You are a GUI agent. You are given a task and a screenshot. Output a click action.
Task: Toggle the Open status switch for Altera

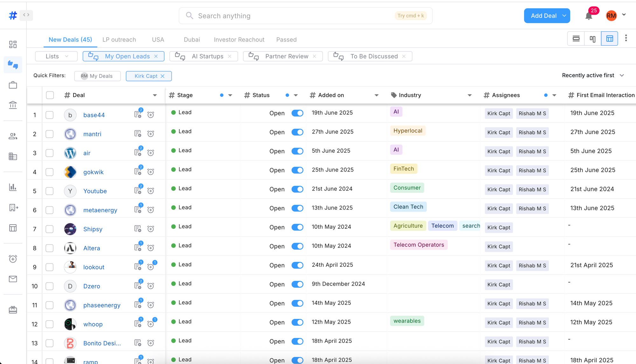297,246
